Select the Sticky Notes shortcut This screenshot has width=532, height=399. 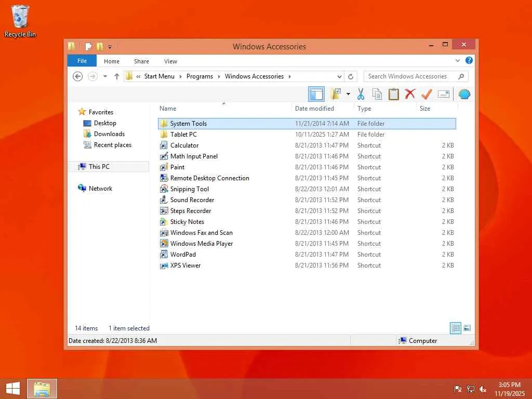click(307, 221)
